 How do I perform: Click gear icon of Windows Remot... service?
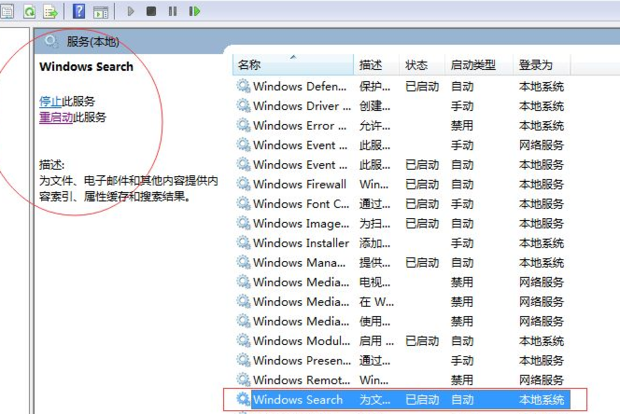(x=243, y=380)
